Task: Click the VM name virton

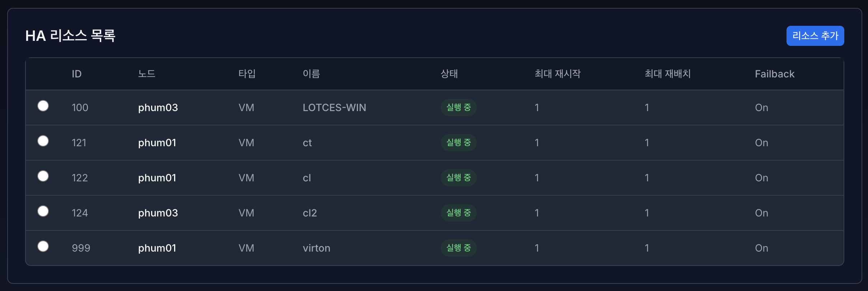Action: pos(317,248)
